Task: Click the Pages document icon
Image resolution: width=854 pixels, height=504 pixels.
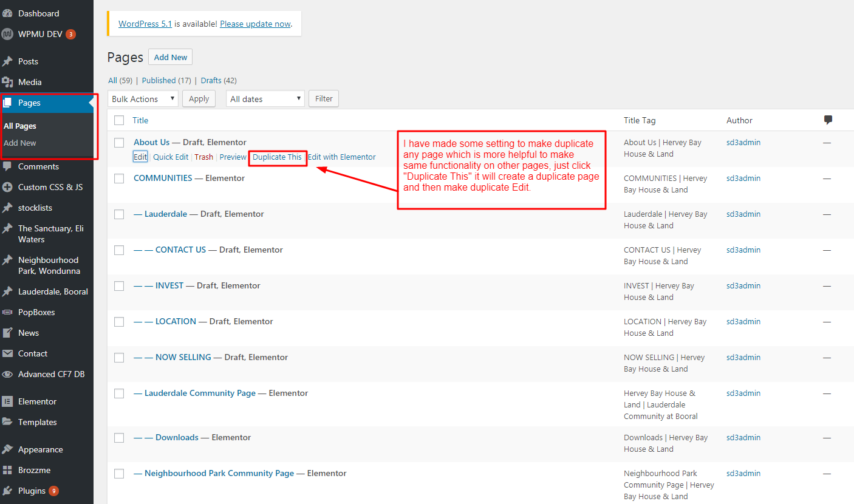Action: pos(7,103)
